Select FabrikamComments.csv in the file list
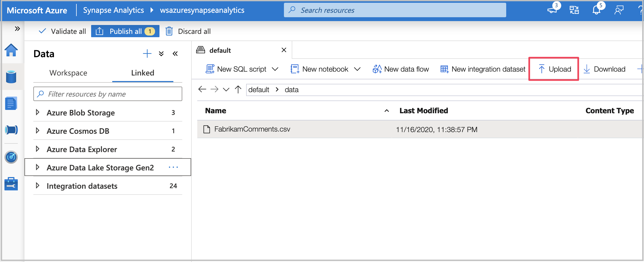 click(x=252, y=129)
